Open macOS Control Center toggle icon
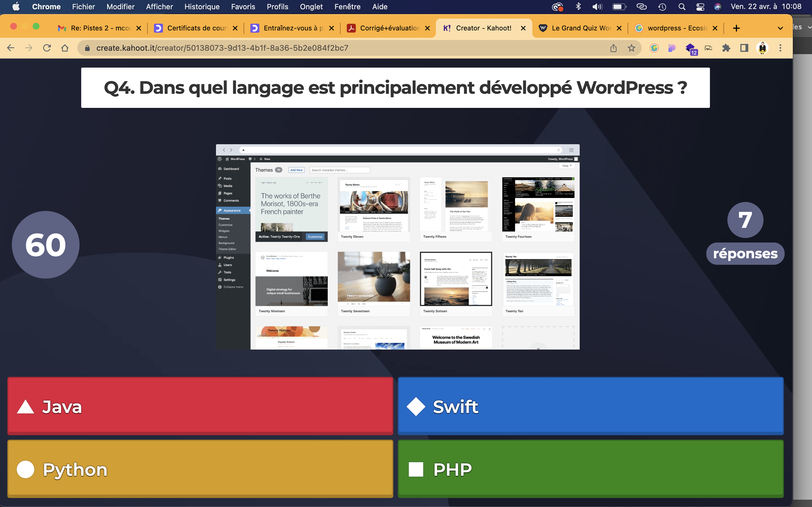This screenshot has height=507, width=812. [700, 7]
